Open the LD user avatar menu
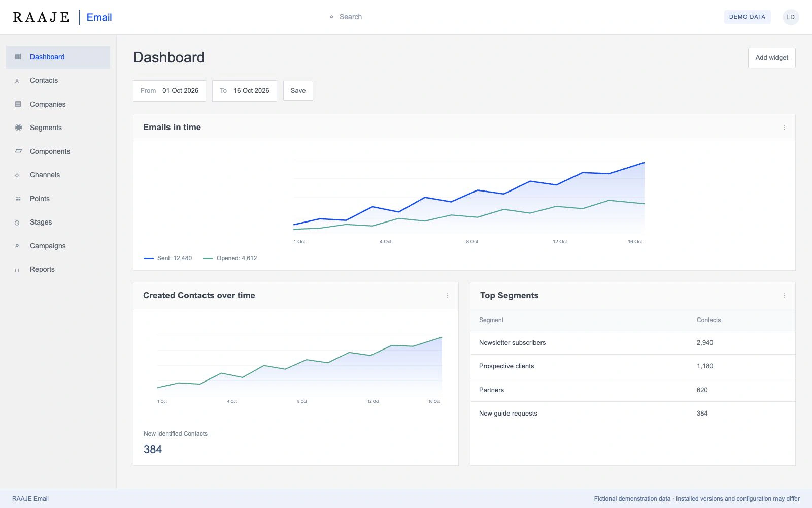812x508 pixels. [791, 17]
